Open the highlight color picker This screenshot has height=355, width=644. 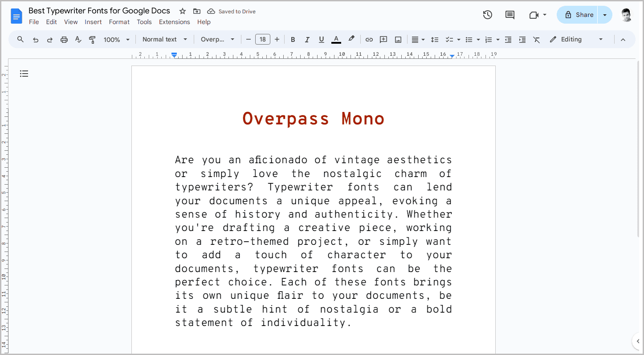[x=351, y=39]
